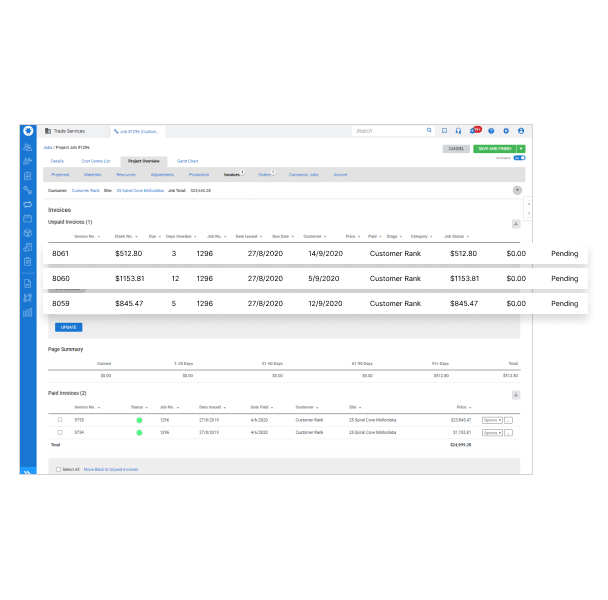Click the blue Update button
This screenshot has width=608, height=600.
tap(69, 327)
